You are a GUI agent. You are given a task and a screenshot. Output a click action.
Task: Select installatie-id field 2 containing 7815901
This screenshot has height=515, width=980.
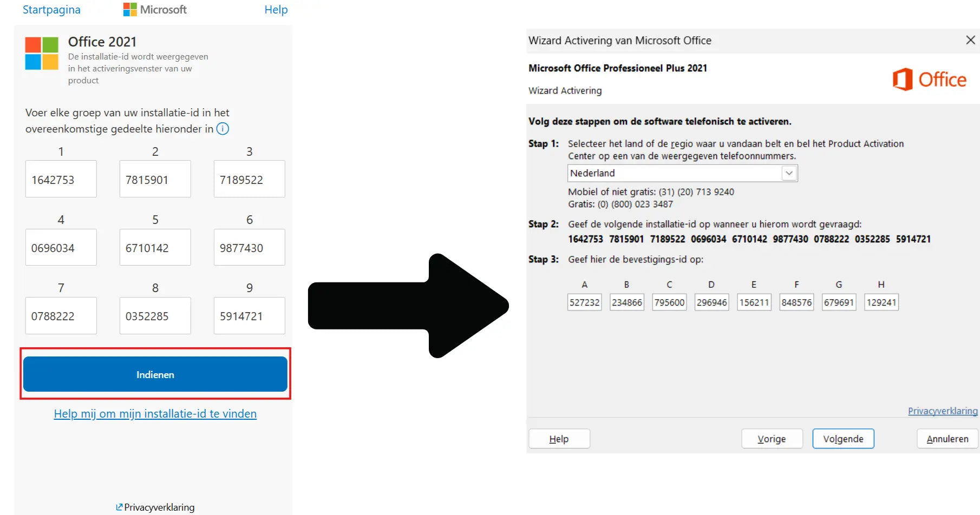[155, 179]
